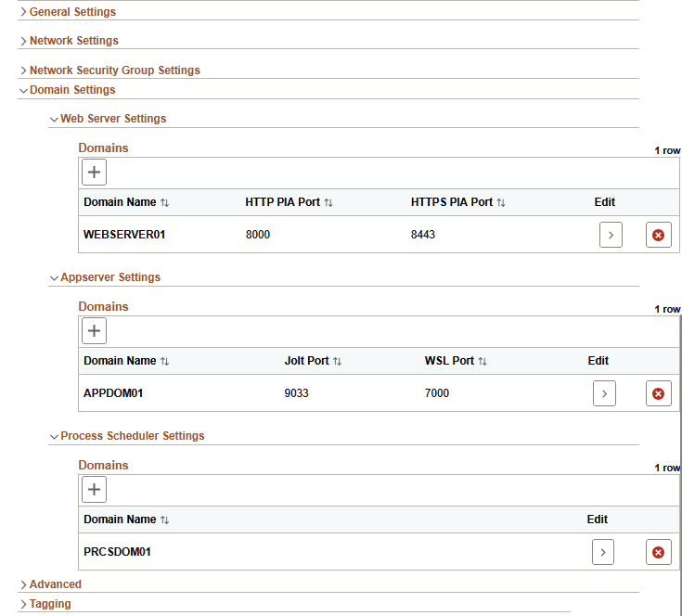
Task: Select Jolt port value 9033
Action: click(x=296, y=393)
